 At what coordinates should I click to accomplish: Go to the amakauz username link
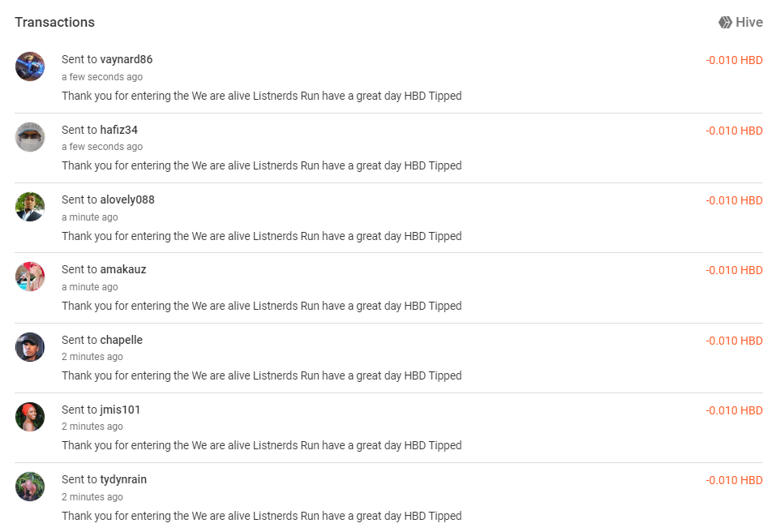123,269
